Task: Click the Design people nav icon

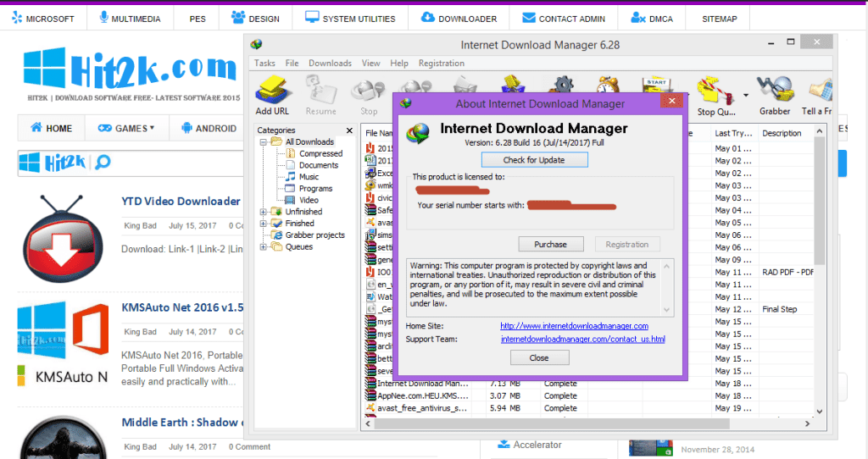Action: [x=238, y=17]
